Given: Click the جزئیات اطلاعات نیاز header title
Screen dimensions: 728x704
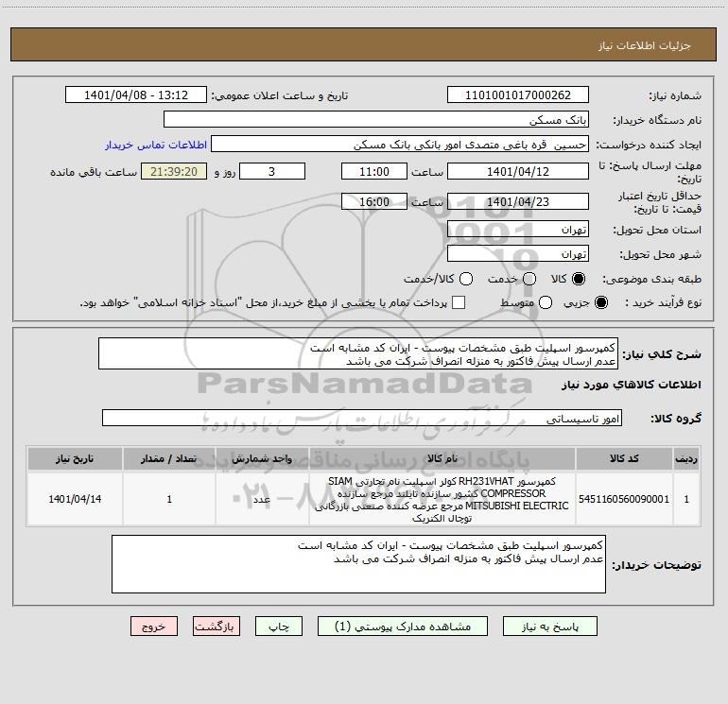Looking at the screenshot, I should point(644,45).
